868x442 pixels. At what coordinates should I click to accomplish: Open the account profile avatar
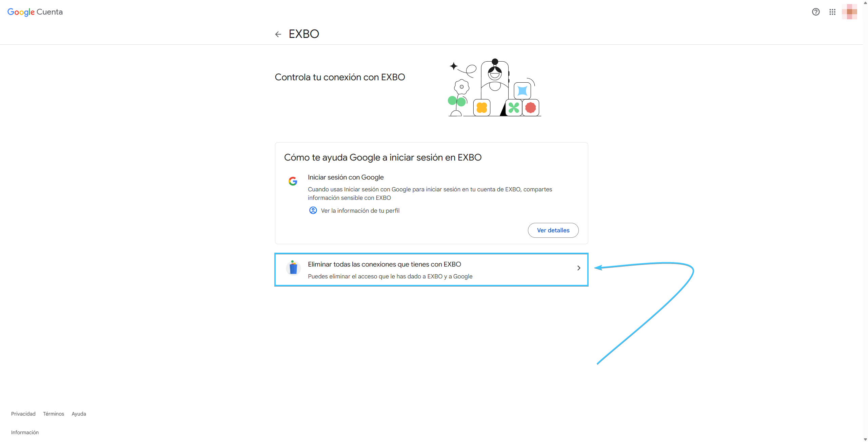(x=849, y=12)
